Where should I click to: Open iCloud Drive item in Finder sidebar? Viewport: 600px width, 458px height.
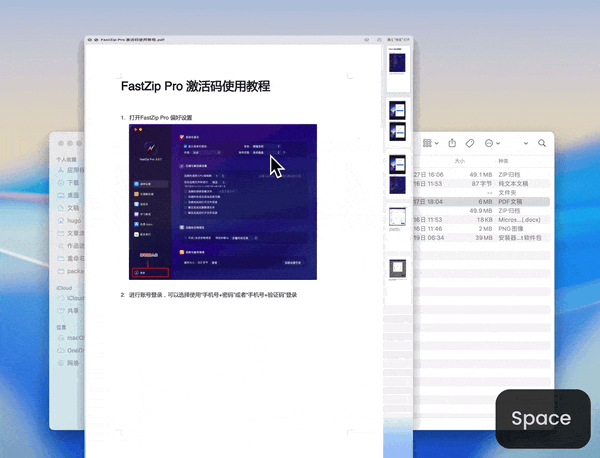70,298
